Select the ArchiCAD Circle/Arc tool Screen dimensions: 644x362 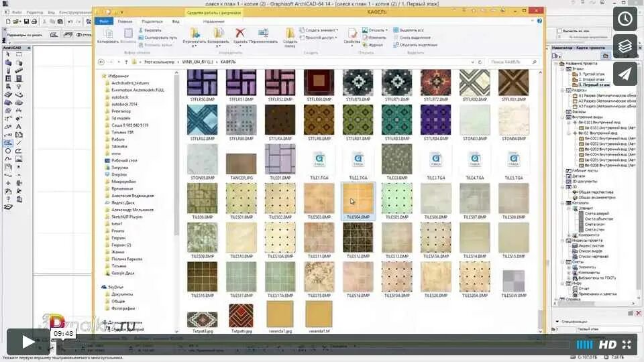click(x=8, y=151)
